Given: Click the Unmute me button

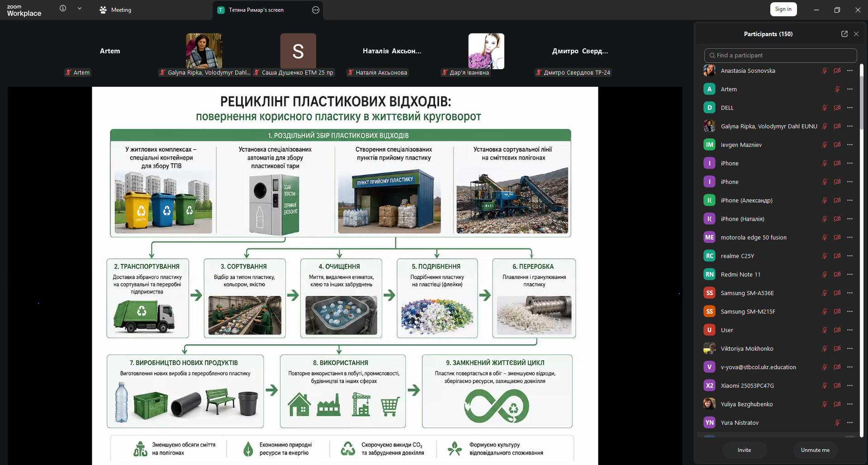Looking at the screenshot, I should tap(815, 450).
